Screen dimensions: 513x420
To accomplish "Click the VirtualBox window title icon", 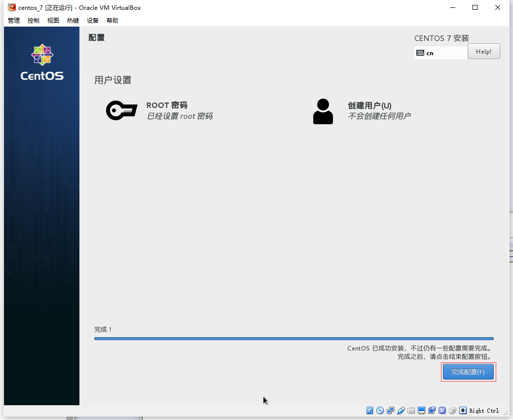I will (12, 7).
